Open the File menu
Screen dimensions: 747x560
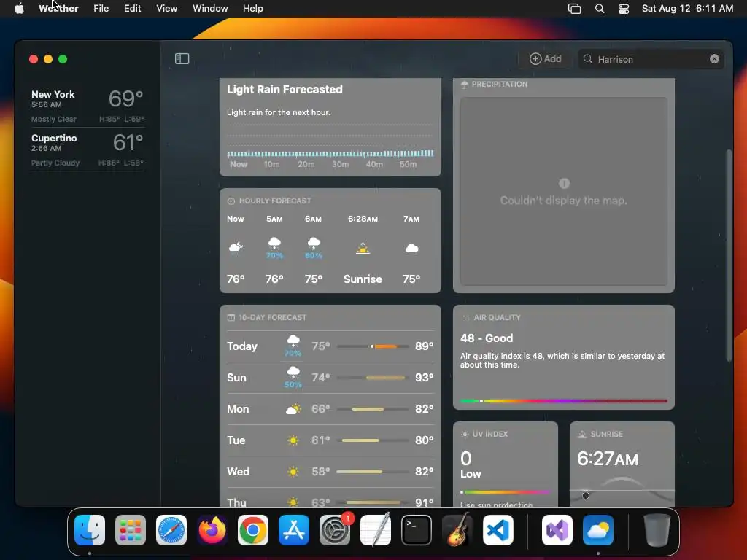click(x=101, y=8)
